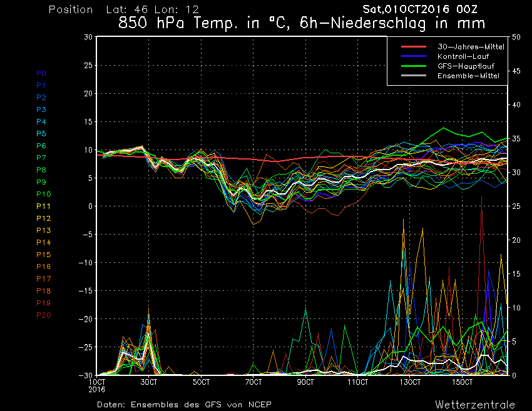Click the 50 value on precipitation axis

516,37
